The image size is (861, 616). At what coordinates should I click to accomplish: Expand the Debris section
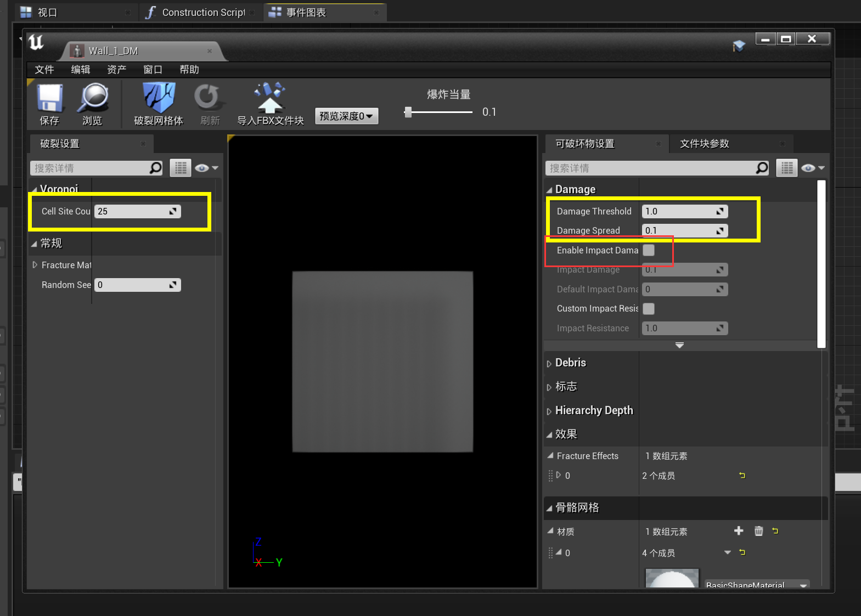pyautogui.click(x=549, y=364)
